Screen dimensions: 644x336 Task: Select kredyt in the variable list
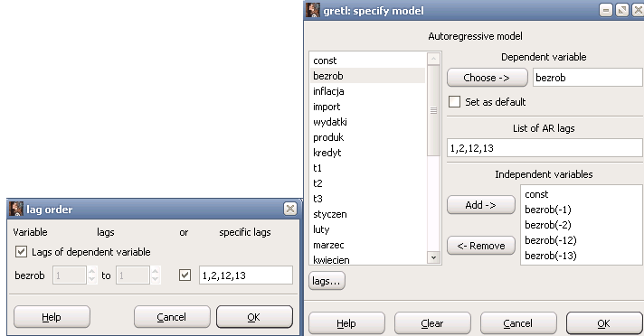[368, 153]
